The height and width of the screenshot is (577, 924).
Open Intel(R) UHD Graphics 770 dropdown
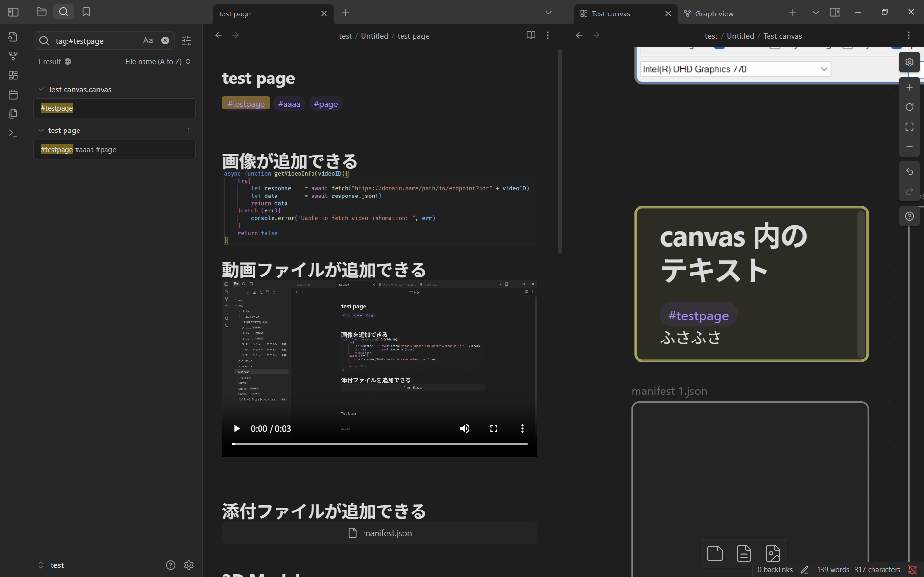click(x=735, y=69)
